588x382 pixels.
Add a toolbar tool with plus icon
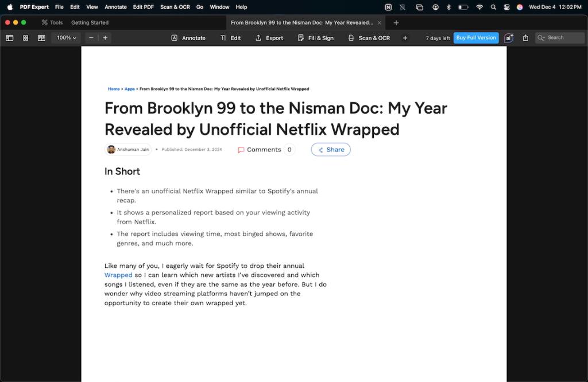[405, 38]
